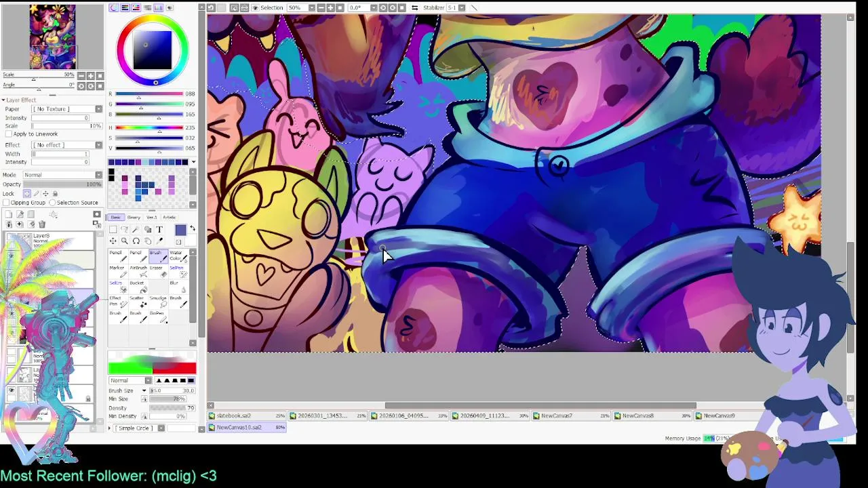Choose the AirBrush tool
Viewport: 868px width, 488px height.
pyautogui.click(x=138, y=272)
